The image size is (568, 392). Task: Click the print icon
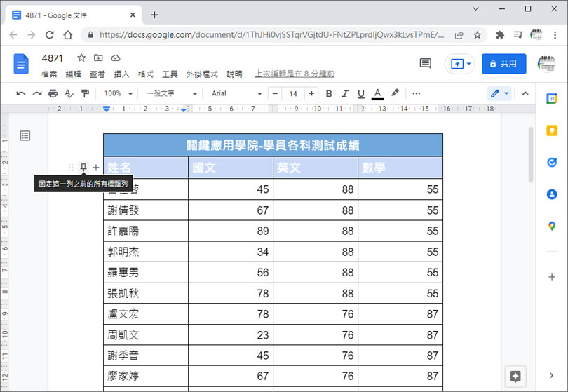(53, 93)
